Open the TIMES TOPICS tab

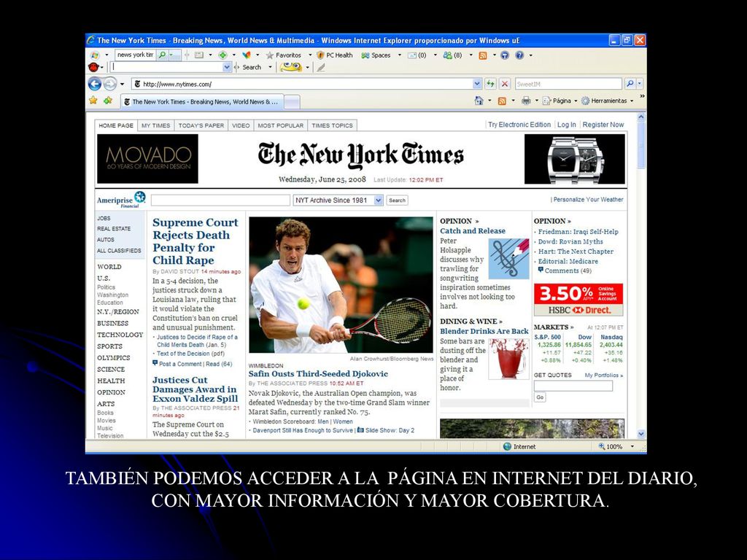coord(332,125)
